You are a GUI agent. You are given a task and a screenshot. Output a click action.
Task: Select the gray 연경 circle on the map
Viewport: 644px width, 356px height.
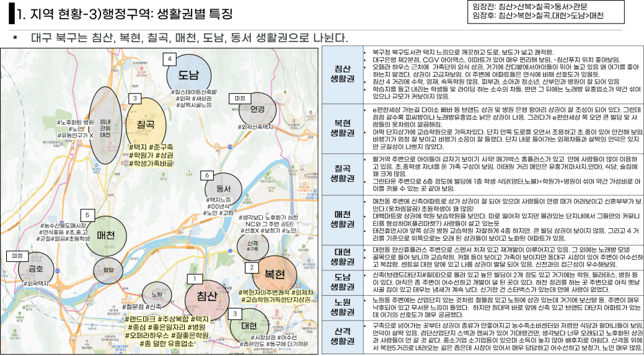pos(257,109)
